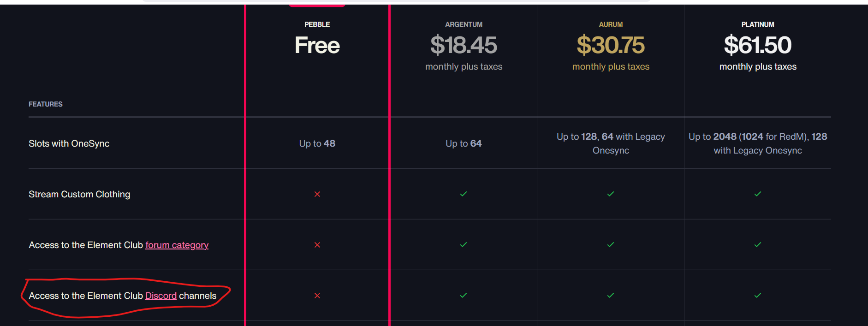
Task: Click Aurum checkmark for Stream Custom Clothing
Action: click(611, 194)
